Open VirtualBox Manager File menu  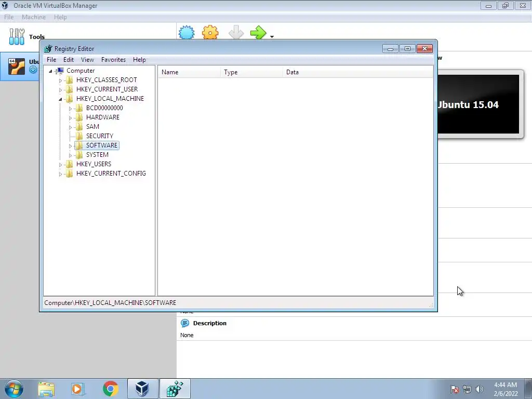pos(9,17)
